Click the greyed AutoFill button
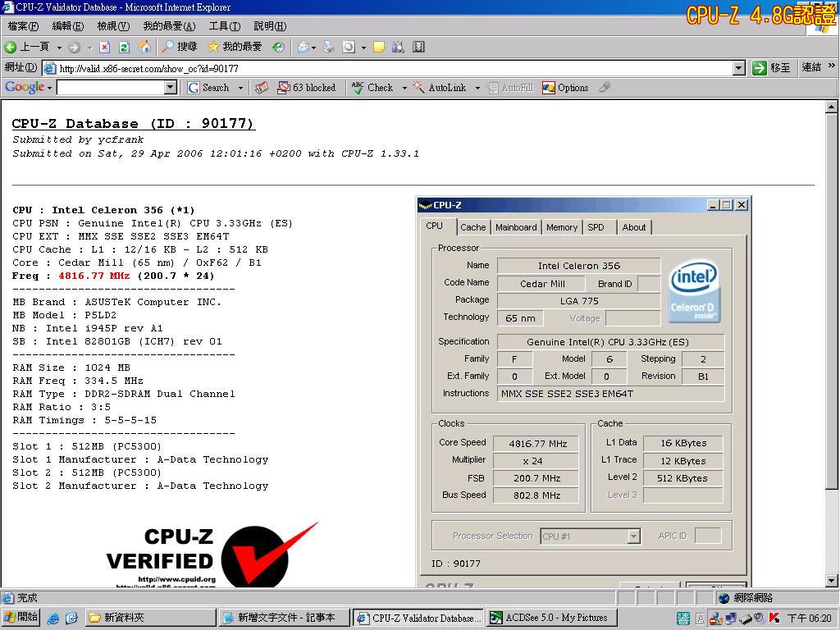This screenshot has height=630, width=840. [x=511, y=87]
